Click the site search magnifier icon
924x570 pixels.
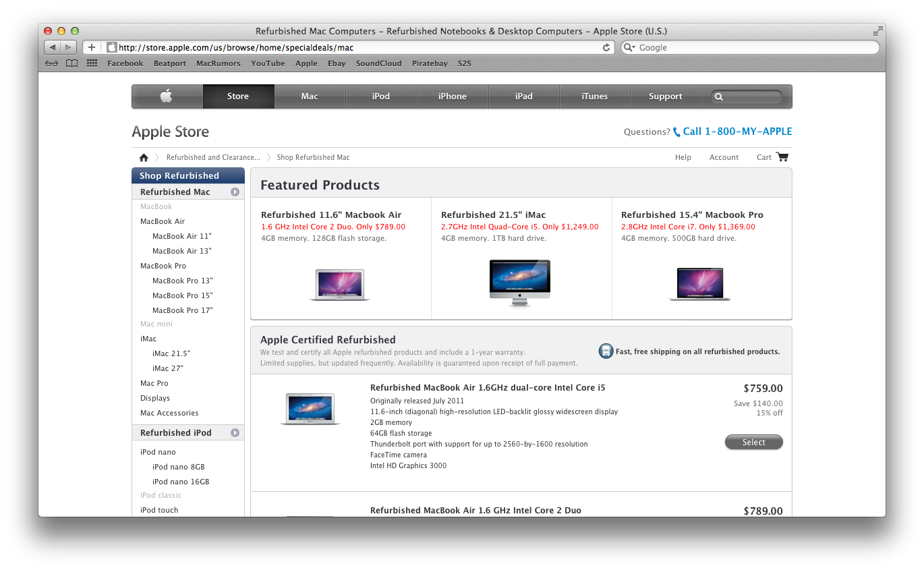pyautogui.click(x=719, y=96)
